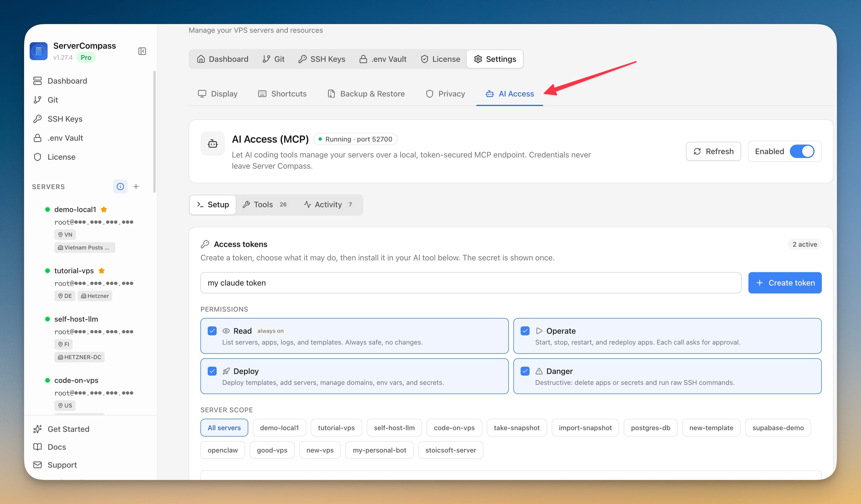The image size is (861, 504).
Task: Select the Setup sub-tab
Action: (213, 204)
